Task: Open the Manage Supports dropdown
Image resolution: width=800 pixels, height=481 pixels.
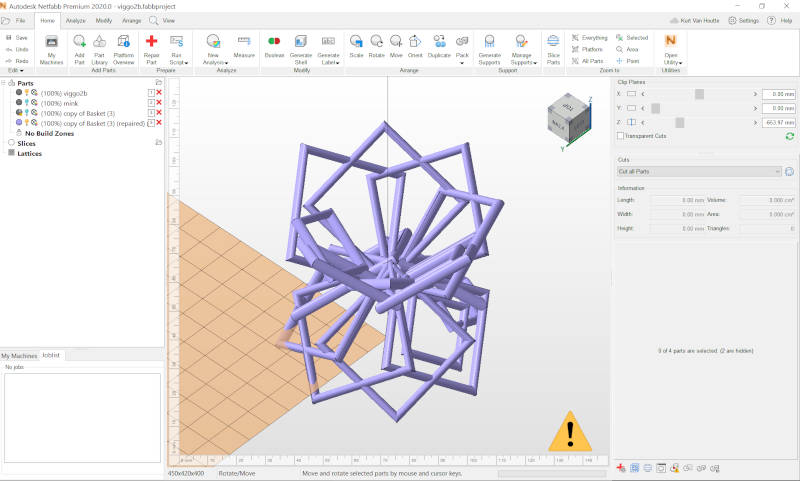Action: pos(521,49)
